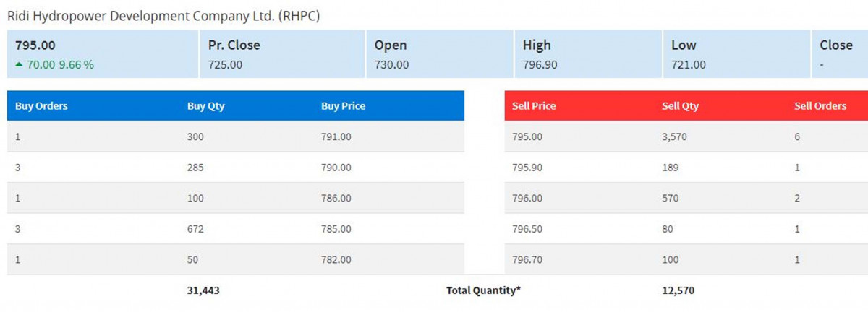The height and width of the screenshot is (312, 868).
Task: Select the Low value 721.00
Action: coord(689,64)
